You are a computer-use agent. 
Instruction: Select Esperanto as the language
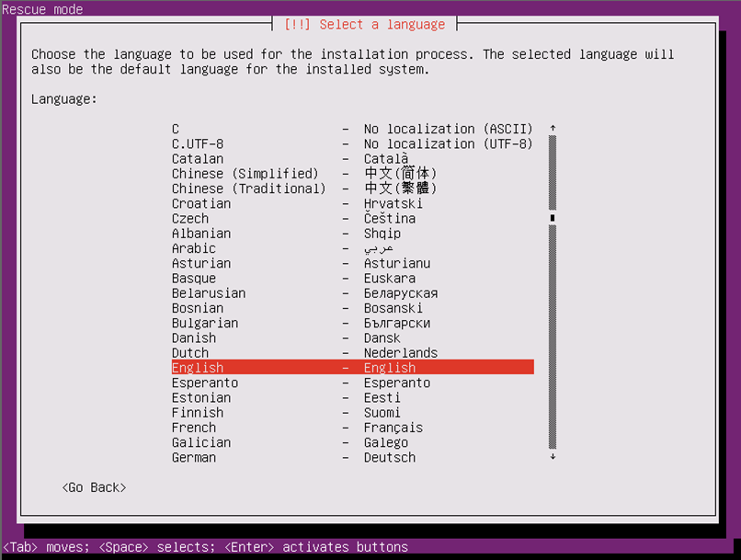352,383
